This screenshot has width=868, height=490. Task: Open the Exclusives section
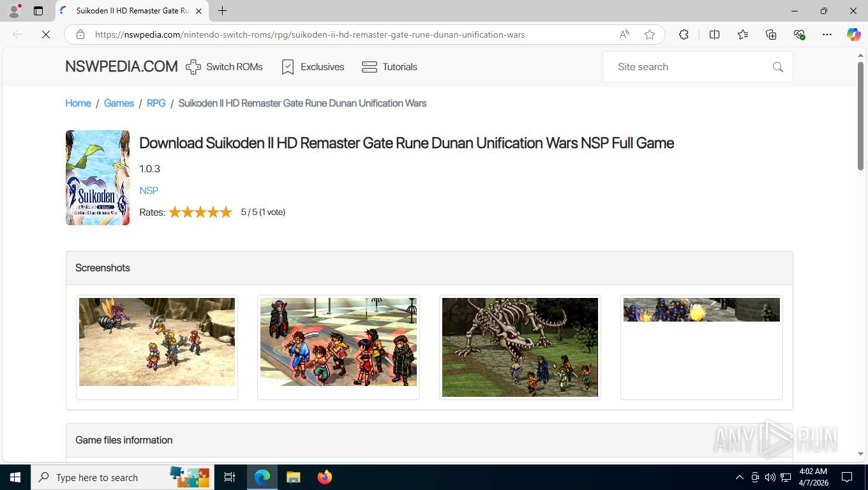(x=313, y=67)
